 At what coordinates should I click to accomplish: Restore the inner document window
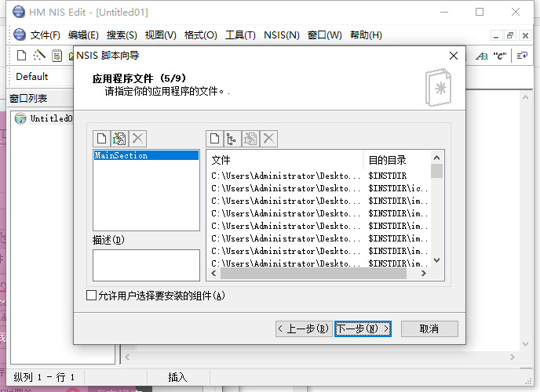coord(510,35)
